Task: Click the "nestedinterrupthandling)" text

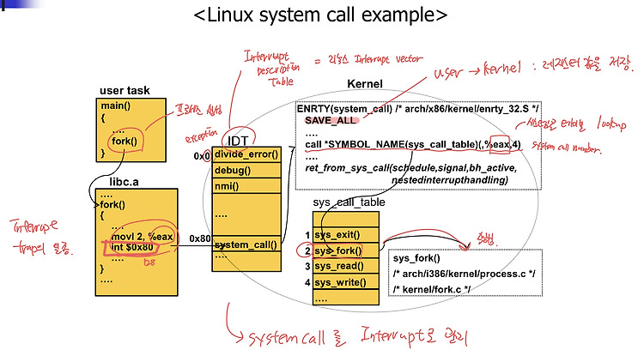Action: click(450, 180)
